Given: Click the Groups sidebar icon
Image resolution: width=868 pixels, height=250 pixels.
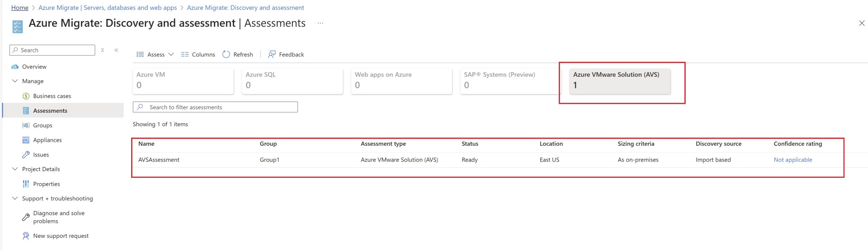Looking at the screenshot, I should pyautogui.click(x=26, y=125).
